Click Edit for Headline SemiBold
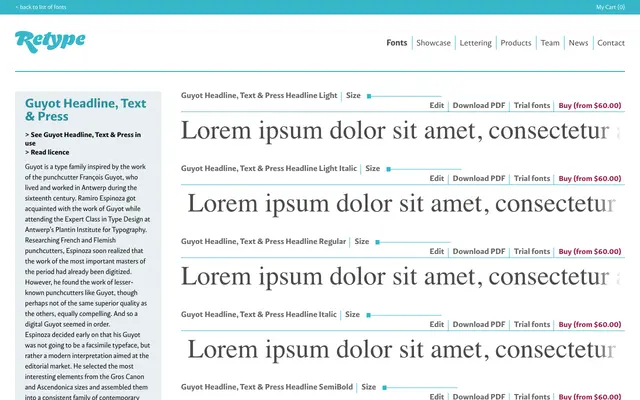The image size is (640, 400). click(436, 396)
